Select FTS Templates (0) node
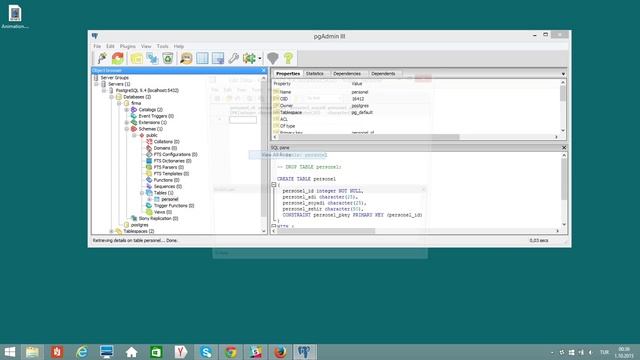Image resolution: width=640 pixels, height=360 pixels. pos(171,173)
